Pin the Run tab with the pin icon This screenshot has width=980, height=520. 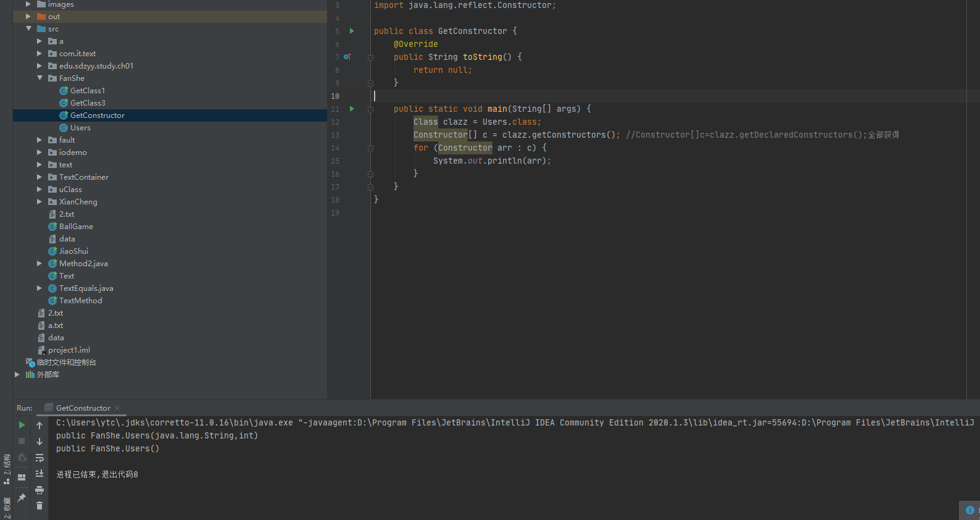pos(22,497)
